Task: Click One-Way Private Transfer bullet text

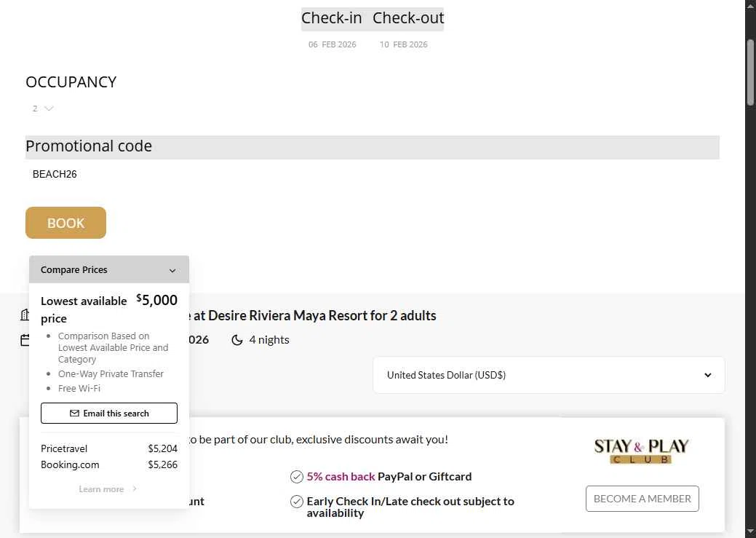Action: point(111,374)
